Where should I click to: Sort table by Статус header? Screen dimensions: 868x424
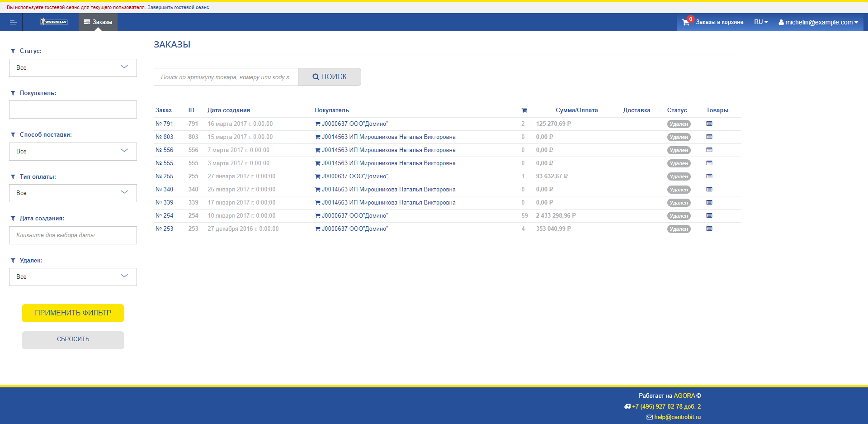(677, 110)
